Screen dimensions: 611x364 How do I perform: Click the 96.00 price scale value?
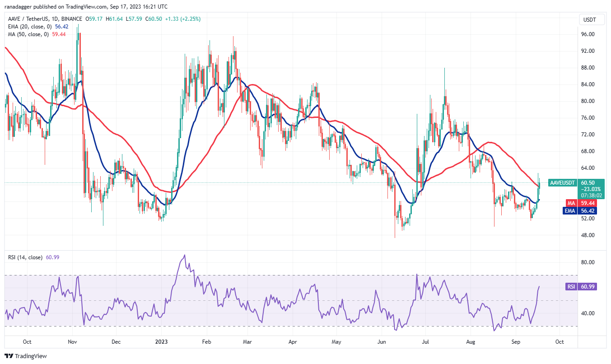(587, 33)
